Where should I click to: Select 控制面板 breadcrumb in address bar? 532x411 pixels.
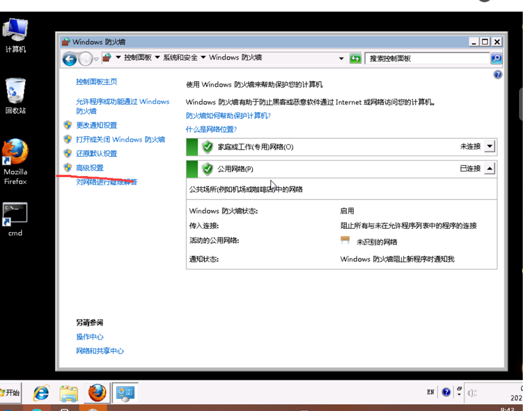[x=138, y=57]
